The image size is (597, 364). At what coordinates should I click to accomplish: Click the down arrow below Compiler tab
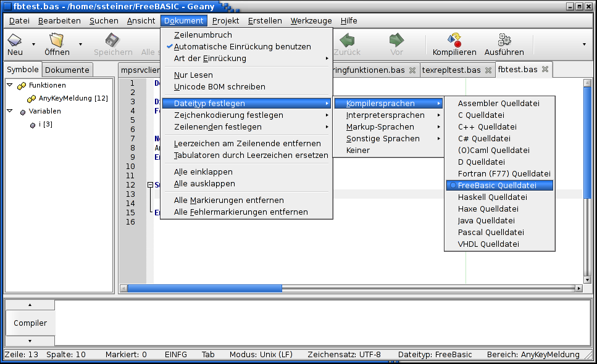click(x=30, y=341)
